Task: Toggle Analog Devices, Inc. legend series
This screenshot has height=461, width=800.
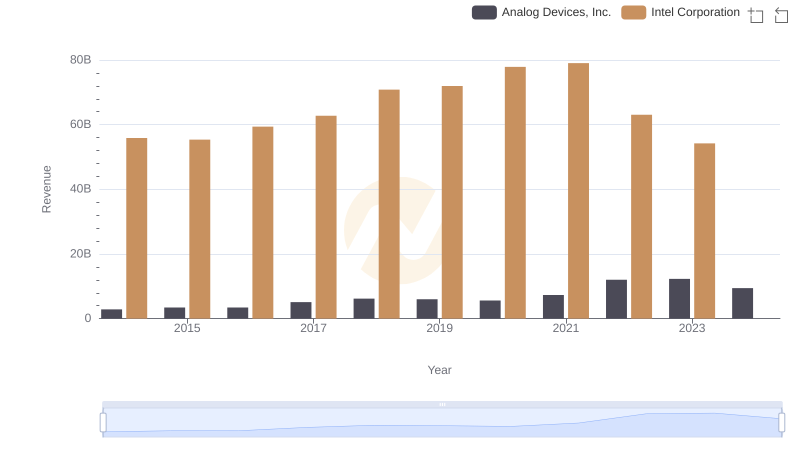Action: 541,12
